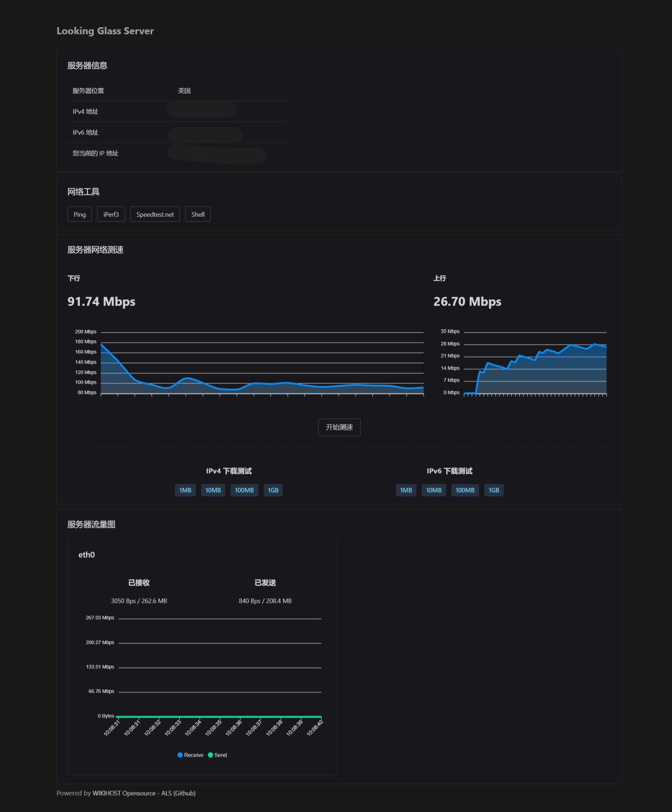Open the WIKIHOST Opensource footer link
This screenshot has height=812, width=672.
pyautogui.click(x=124, y=793)
